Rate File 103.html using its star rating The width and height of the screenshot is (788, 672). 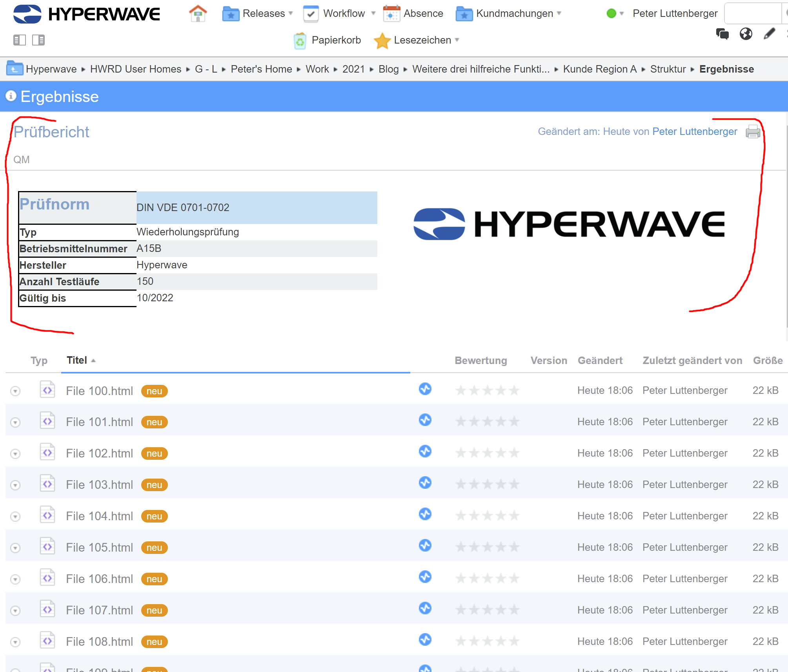[488, 484]
